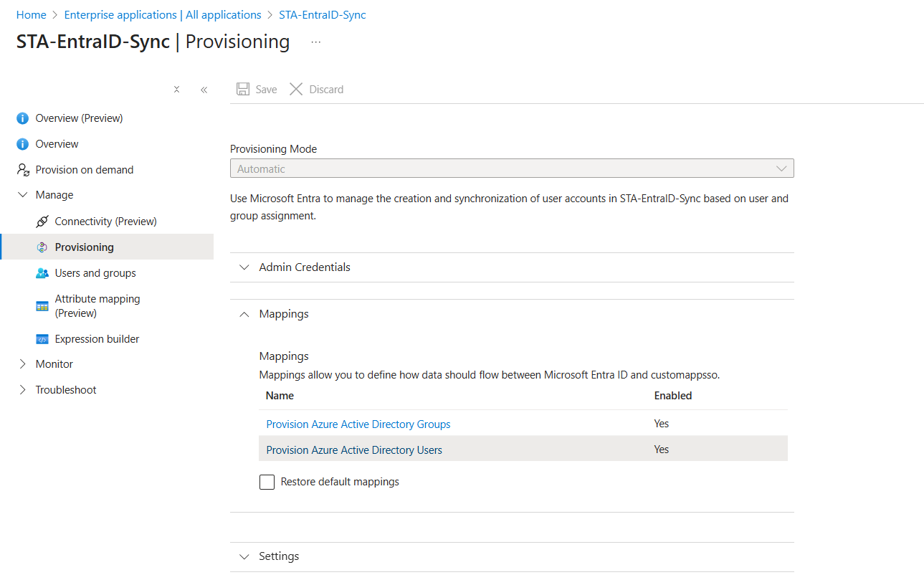Check the Restore default mappings box
The height and width of the screenshot is (580, 924).
point(267,482)
